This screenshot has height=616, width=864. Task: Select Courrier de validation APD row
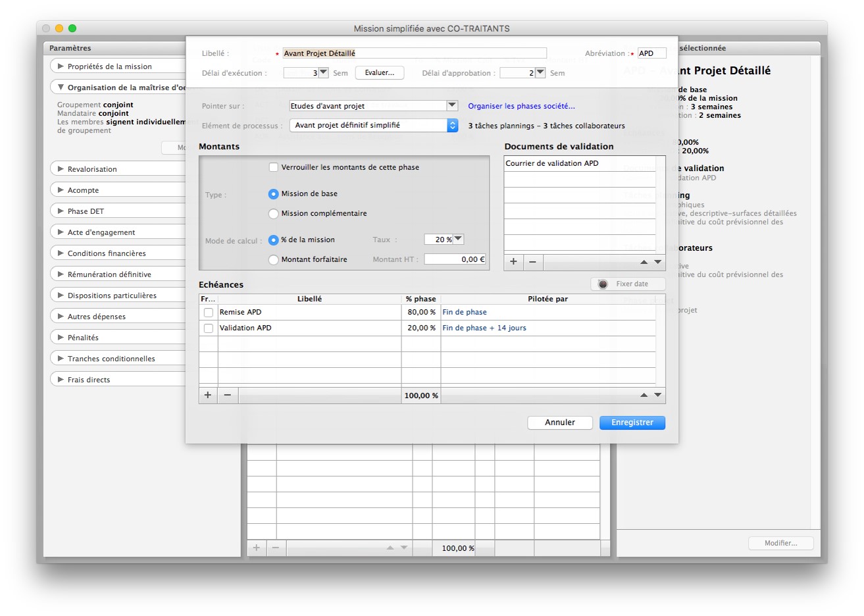point(580,163)
